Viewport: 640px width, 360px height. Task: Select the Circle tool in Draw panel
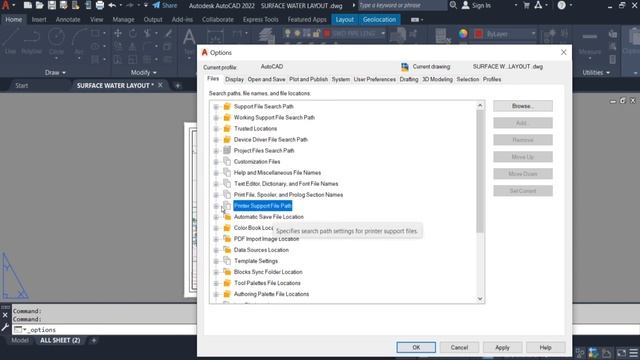tap(56, 42)
